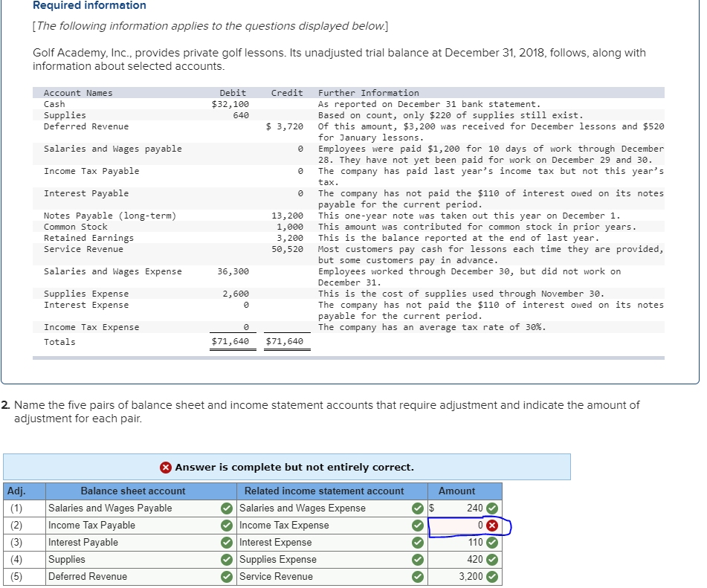The height and width of the screenshot is (588, 707).
Task: Click the green check next to amount 3,200
Action: (x=492, y=577)
